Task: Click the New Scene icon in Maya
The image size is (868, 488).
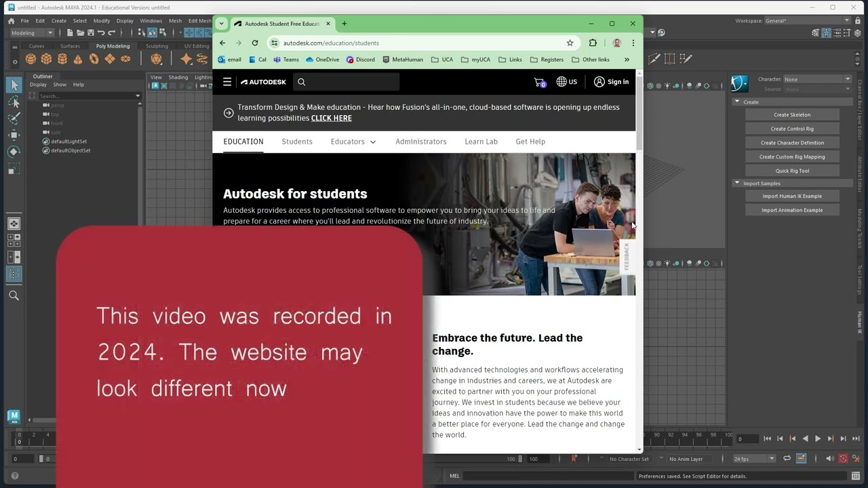Action: click(x=71, y=33)
